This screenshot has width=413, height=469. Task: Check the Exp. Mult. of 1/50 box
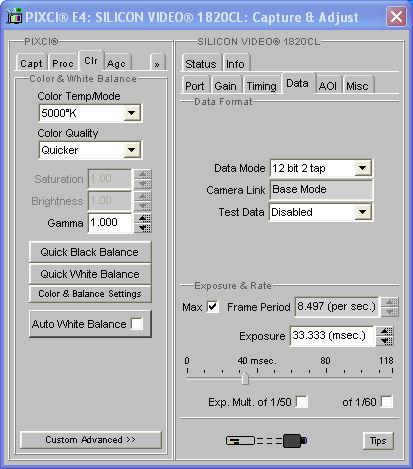pos(302,402)
